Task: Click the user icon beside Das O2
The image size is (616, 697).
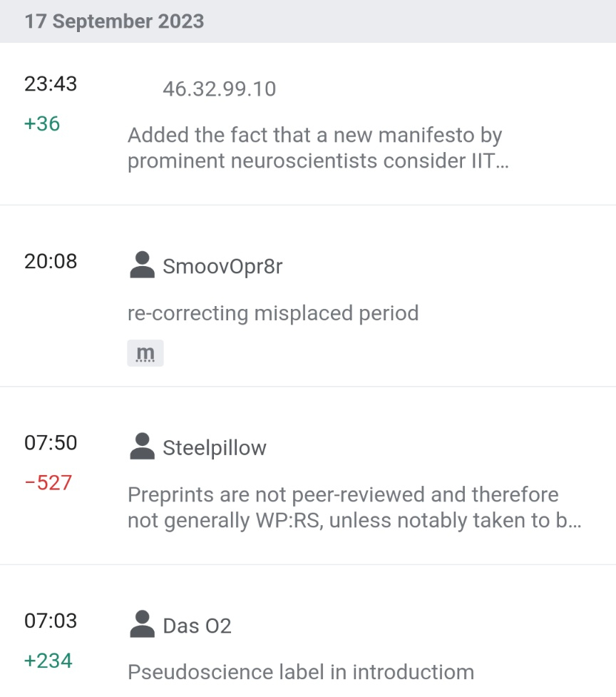Action: [x=143, y=624]
